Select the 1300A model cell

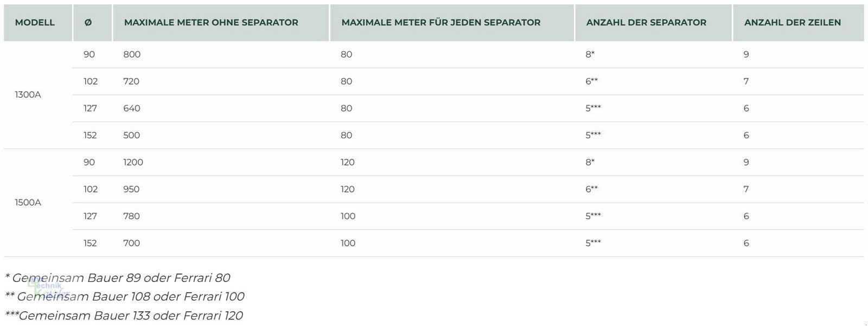[28, 95]
